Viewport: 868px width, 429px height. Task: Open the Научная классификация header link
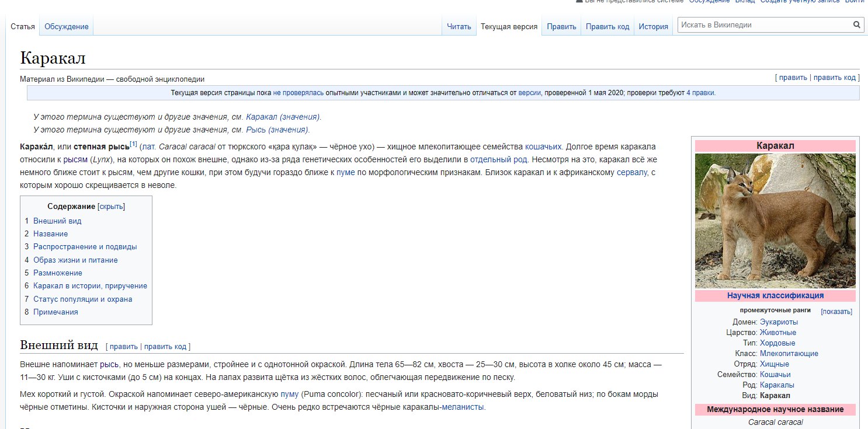pos(775,296)
